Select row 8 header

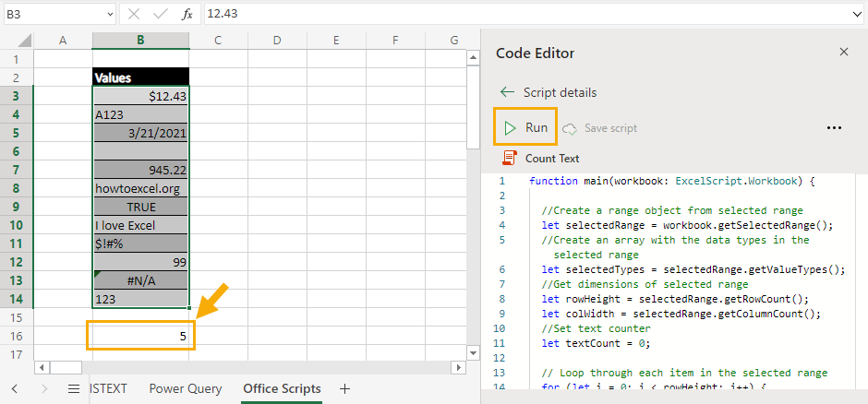click(16, 188)
